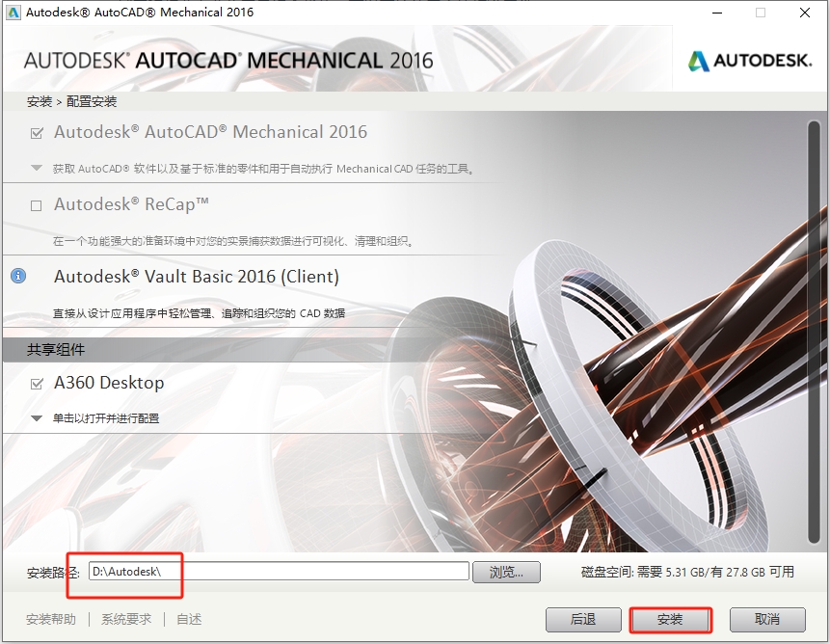
Task: Click the 取消 cancel button
Action: [x=767, y=621]
